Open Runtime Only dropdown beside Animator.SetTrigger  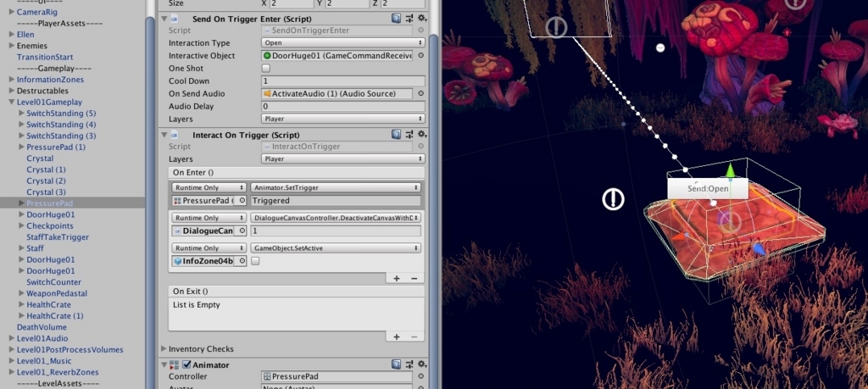point(209,187)
